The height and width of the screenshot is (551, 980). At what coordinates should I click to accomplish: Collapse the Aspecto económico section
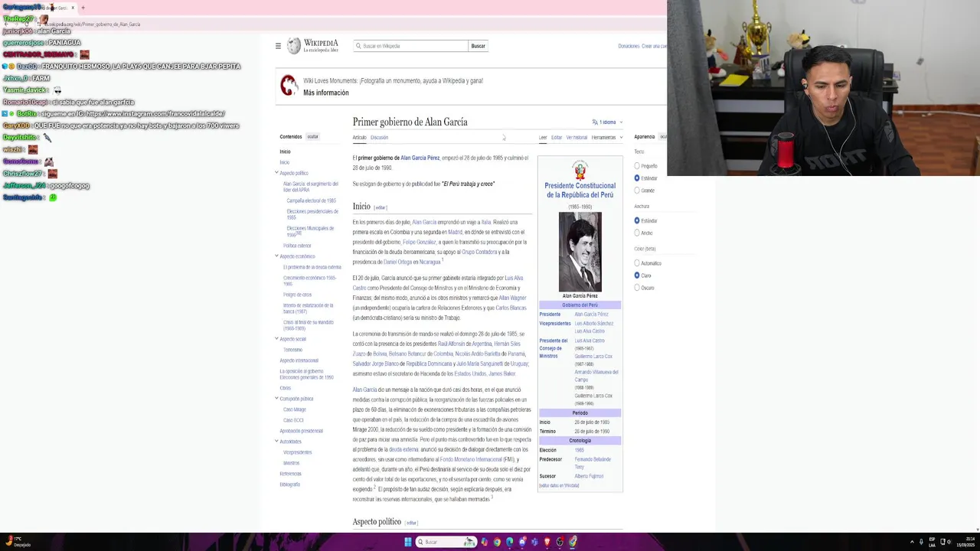(x=276, y=256)
